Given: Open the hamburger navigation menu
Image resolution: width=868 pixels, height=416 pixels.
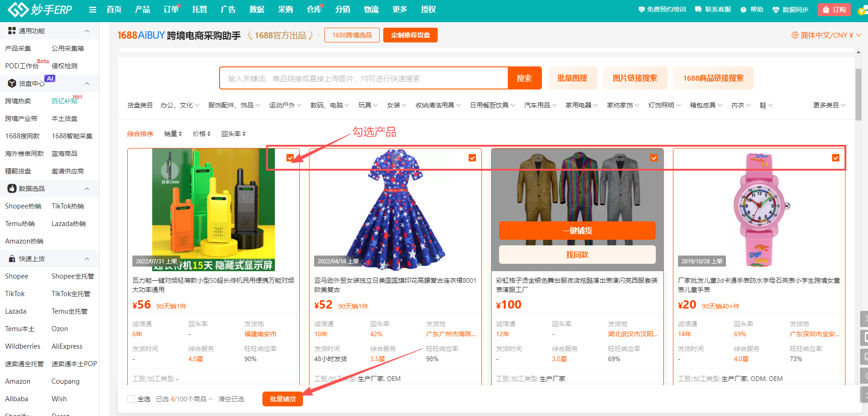Looking at the screenshot, I should pos(92,9).
